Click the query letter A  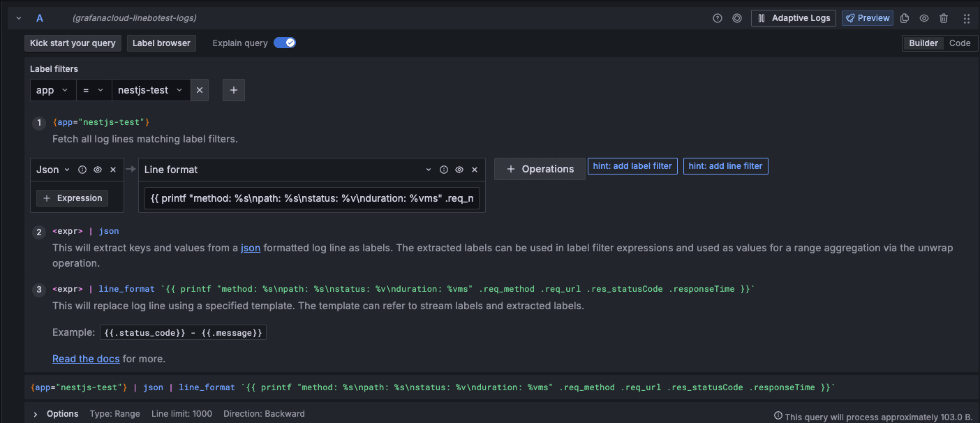click(40, 18)
